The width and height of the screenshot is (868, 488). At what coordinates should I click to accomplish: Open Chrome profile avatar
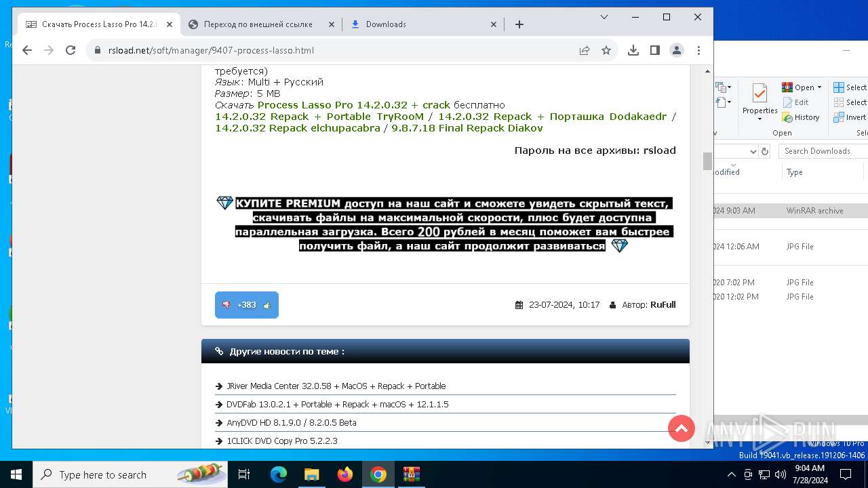click(x=677, y=50)
